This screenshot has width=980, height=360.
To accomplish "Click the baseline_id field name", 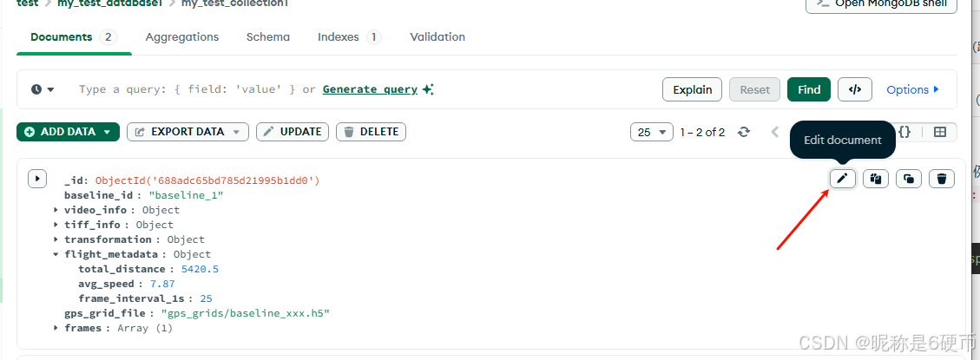I will (100, 195).
